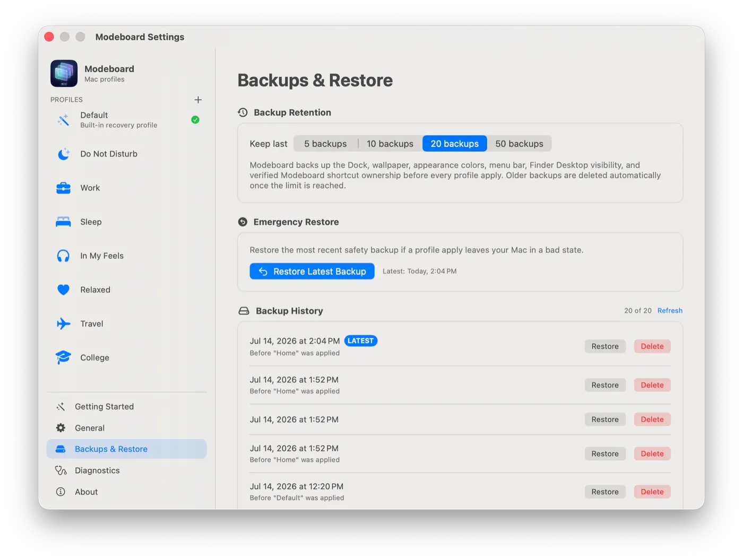743x560 pixels.
Task: Go to General settings
Action: 126,428
